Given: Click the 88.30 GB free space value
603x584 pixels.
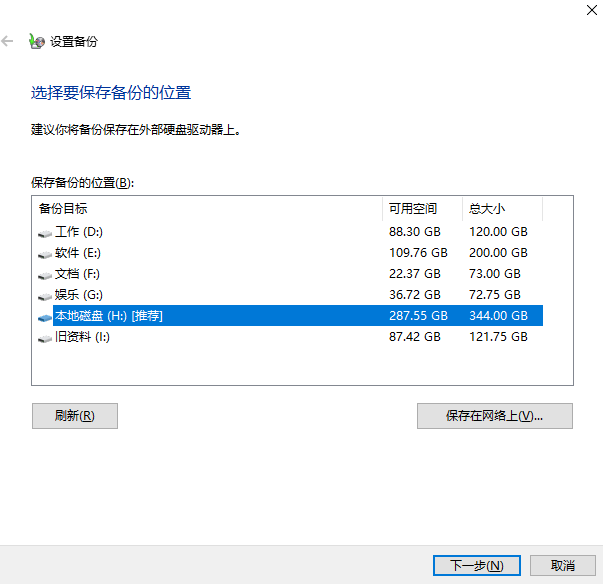Looking at the screenshot, I should 415,231.
